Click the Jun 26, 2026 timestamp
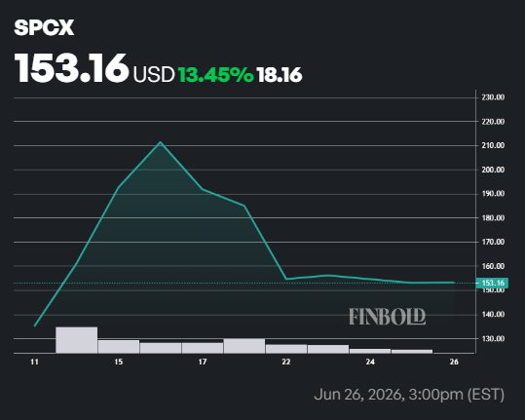The image size is (525, 420). [x=409, y=395]
